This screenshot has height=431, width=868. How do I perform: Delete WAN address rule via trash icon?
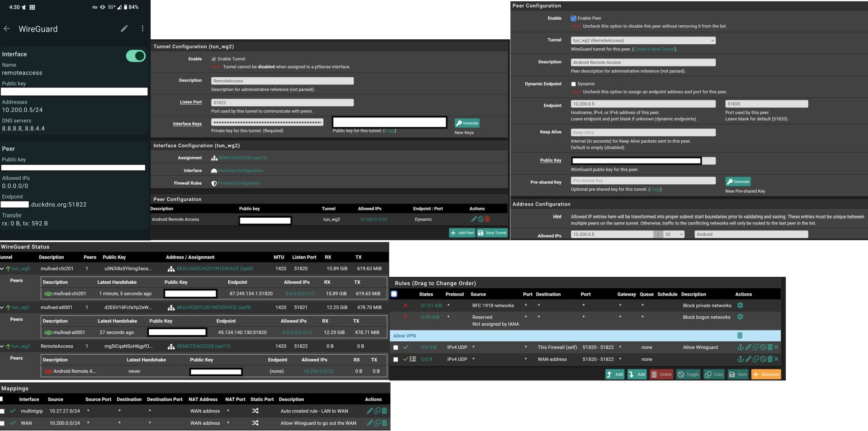click(x=770, y=359)
